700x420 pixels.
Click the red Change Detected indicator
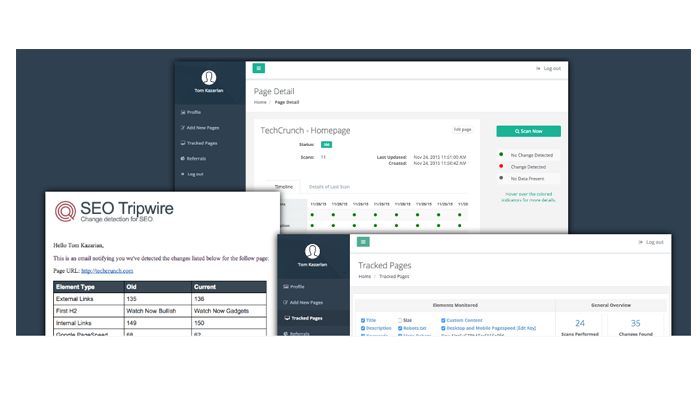(501, 166)
